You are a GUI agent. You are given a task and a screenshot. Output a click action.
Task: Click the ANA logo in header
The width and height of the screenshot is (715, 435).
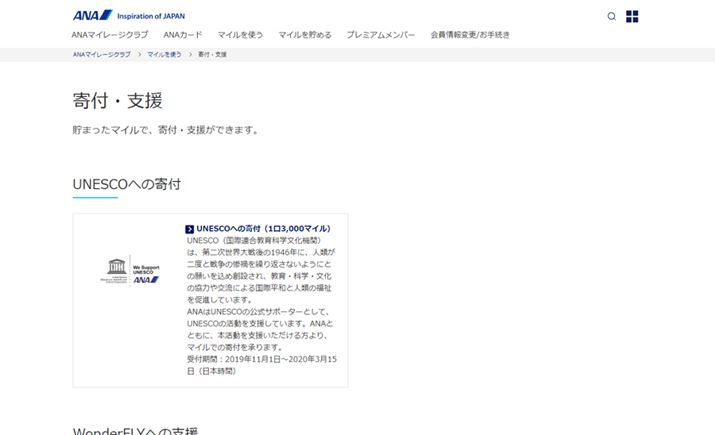93,15
